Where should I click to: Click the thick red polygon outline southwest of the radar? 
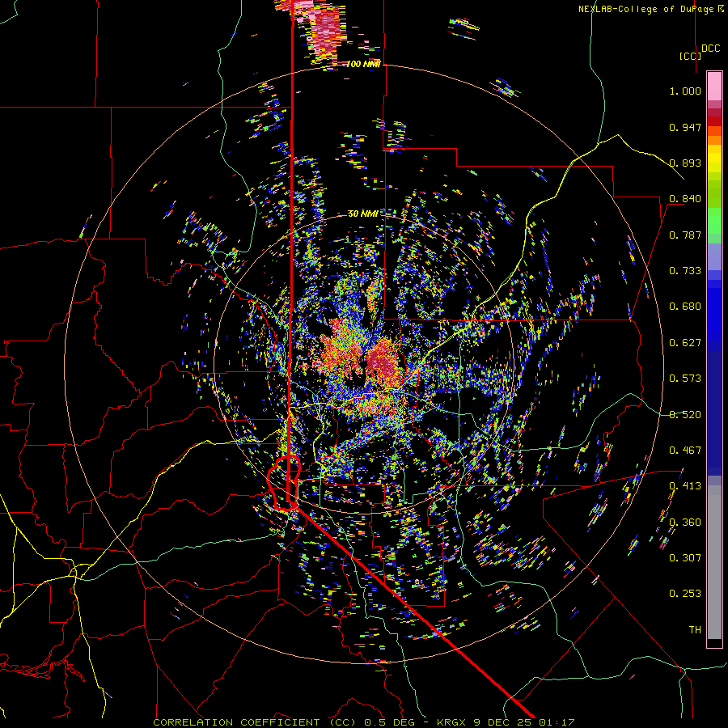pyautogui.click(x=283, y=484)
